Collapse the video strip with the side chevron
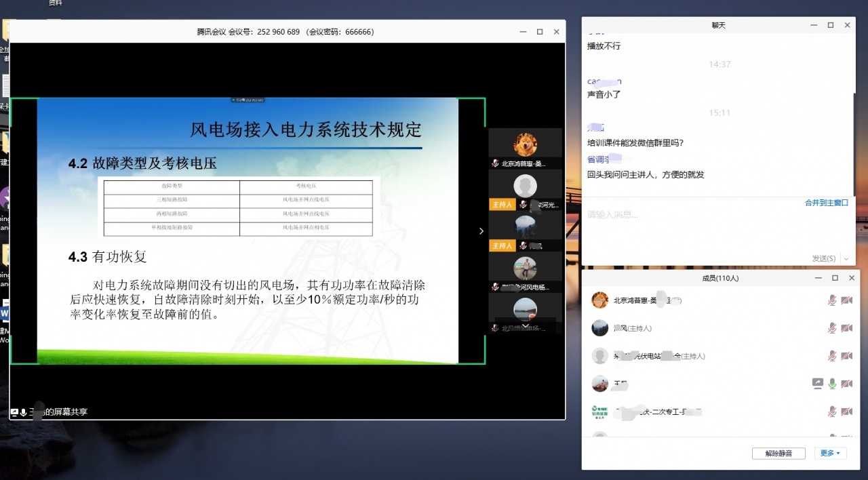868x480 pixels. pos(481,231)
